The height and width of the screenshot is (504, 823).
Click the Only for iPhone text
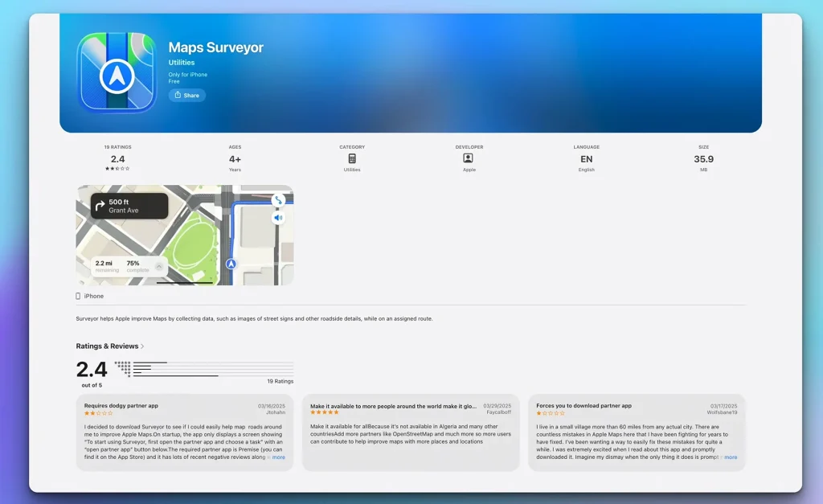[188, 75]
